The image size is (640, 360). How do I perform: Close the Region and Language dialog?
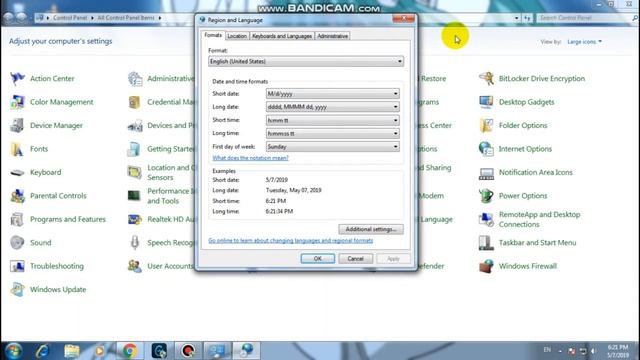point(403,18)
